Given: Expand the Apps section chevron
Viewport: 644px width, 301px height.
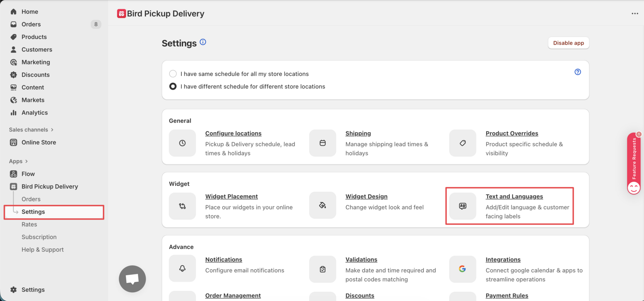Looking at the screenshot, I should click(x=27, y=161).
